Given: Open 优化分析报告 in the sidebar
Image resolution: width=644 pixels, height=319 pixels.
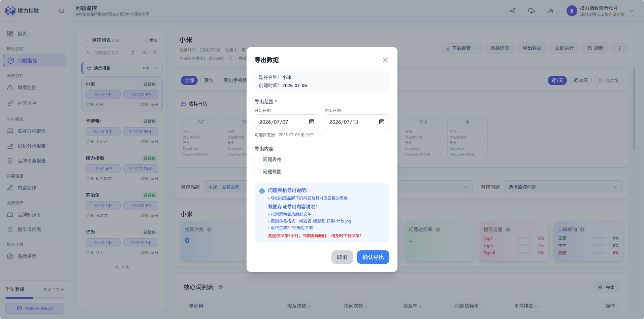Looking at the screenshot, I should pyautogui.click(x=35, y=146).
